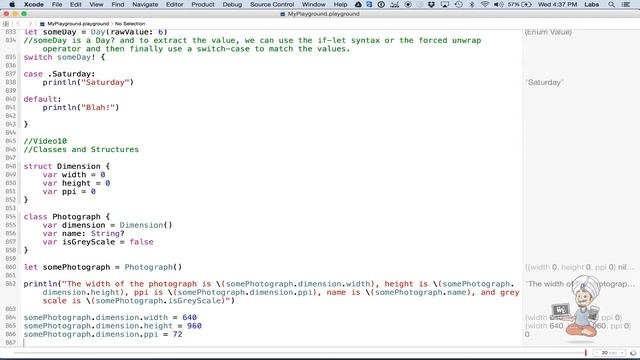
Task: Open the Labs user menu
Action: click(x=591, y=4)
